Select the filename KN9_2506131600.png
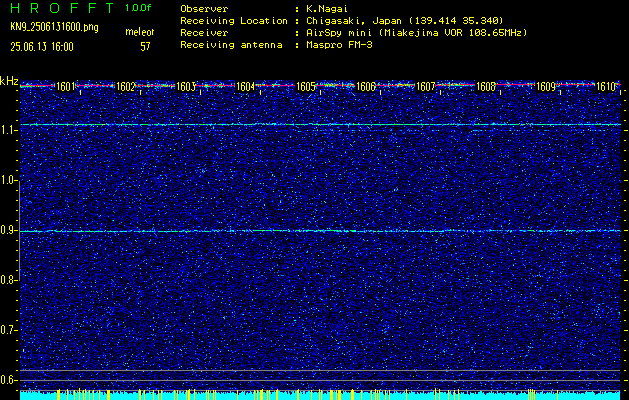This screenshot has width=629, height=400. 54,27
